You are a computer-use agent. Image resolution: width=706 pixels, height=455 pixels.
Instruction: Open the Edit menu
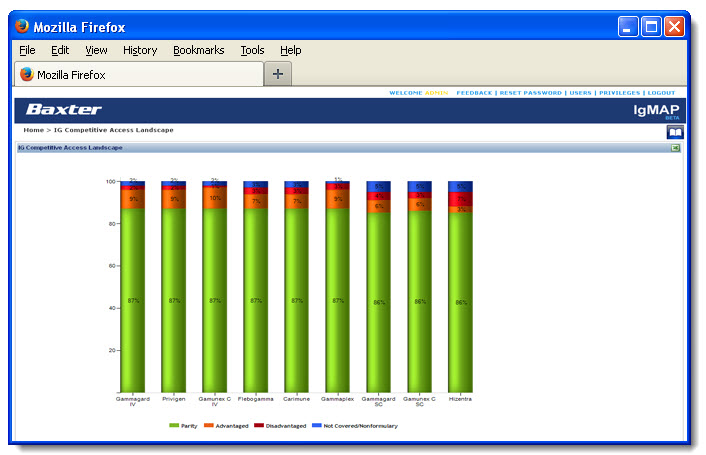point(60,50)
